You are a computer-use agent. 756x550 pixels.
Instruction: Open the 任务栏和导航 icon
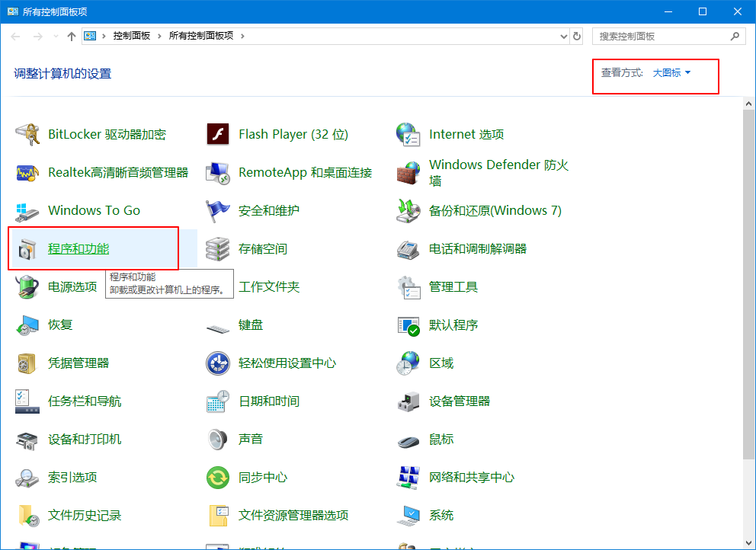pos(27,401)
